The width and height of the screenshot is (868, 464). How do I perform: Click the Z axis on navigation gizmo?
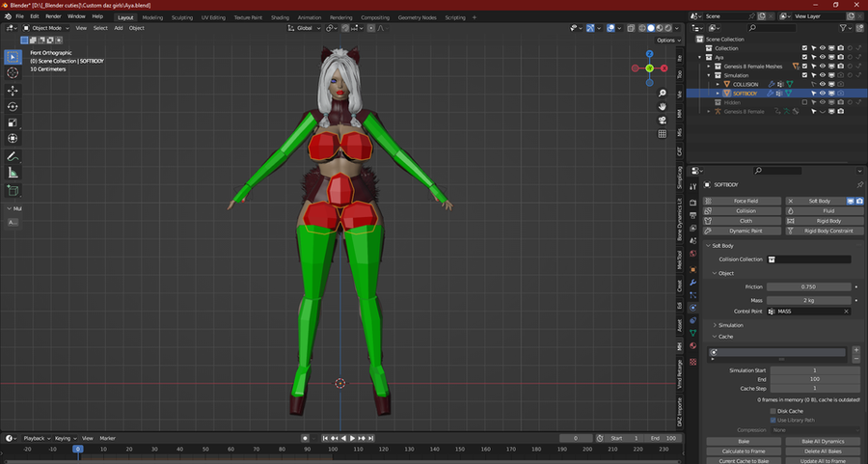pyautogui.click(x=649, y=54)
